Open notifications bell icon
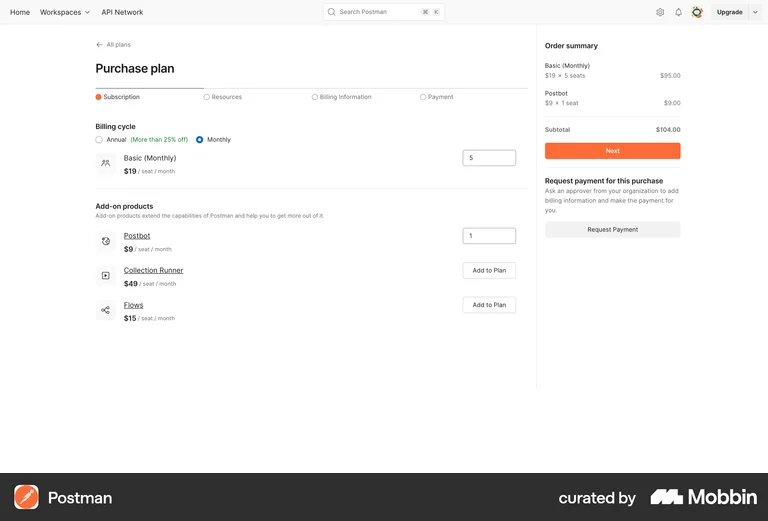768x521 pixels. (678, 12)
